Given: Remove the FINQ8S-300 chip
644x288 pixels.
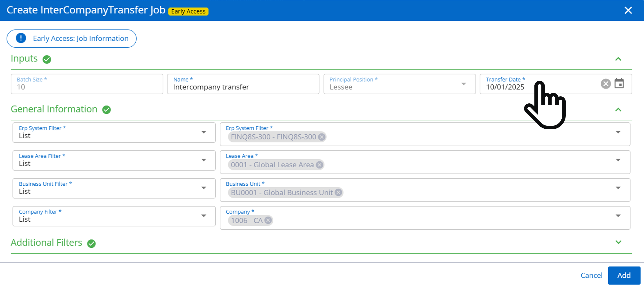Looking at the screenshot, I should (322, 137).
